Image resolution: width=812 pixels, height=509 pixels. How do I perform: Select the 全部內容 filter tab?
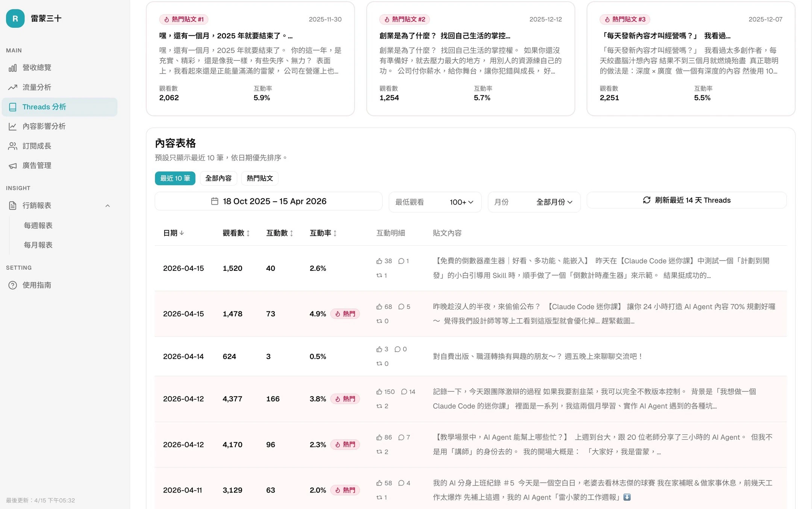218,178
